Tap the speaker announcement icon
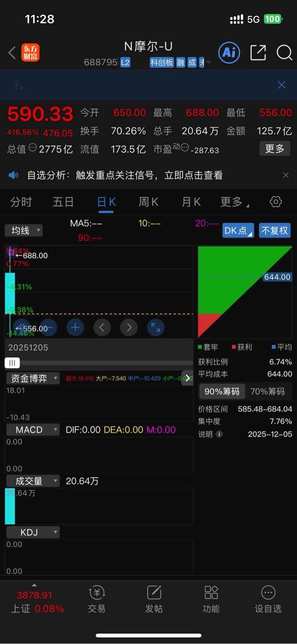The height and width of the screenshot is (644, 297). (x=14, y=175)
